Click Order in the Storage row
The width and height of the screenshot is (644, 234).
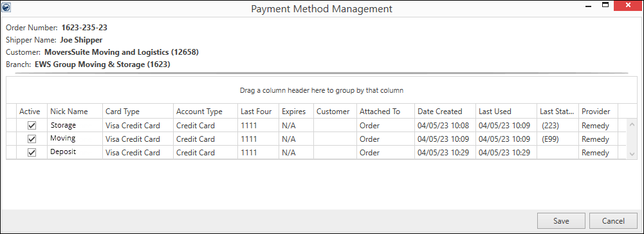point(370,126)
